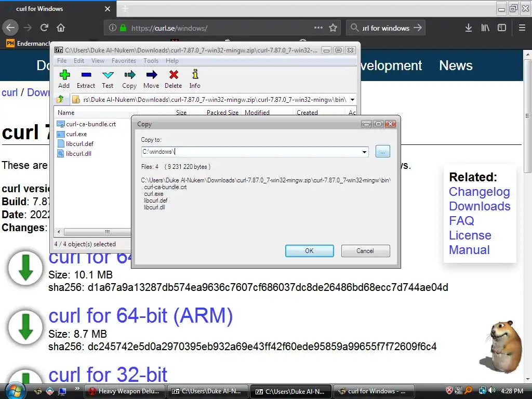This screenshot has width=532, height=399.
Task: Select libcurl.def in the file list
Action: click(75, 144)
